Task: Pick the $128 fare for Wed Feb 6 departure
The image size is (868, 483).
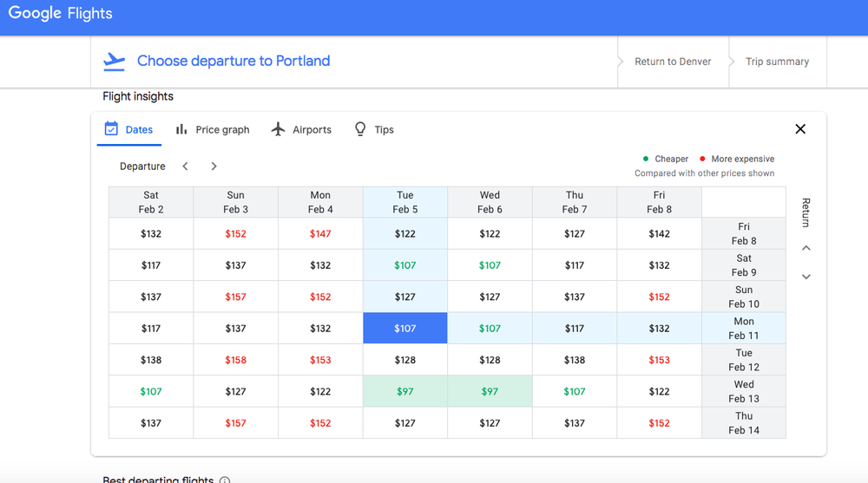Action: click(x=490, y=360)
